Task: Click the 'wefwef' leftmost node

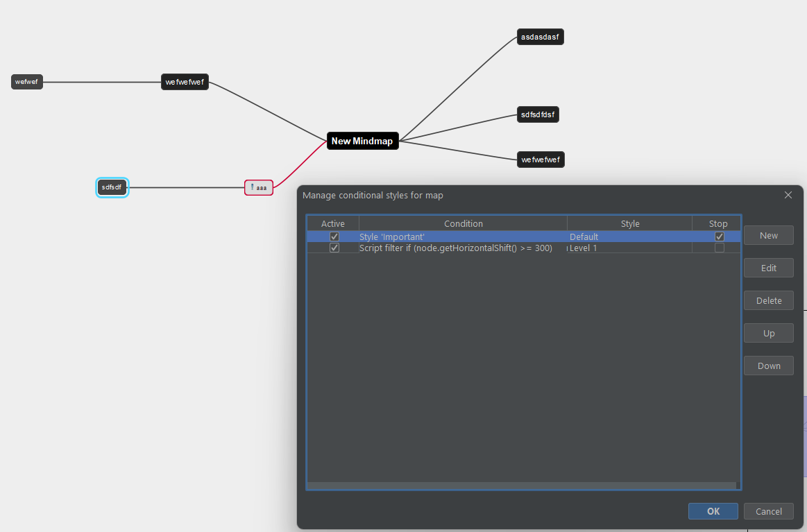Action: point(26,81)
